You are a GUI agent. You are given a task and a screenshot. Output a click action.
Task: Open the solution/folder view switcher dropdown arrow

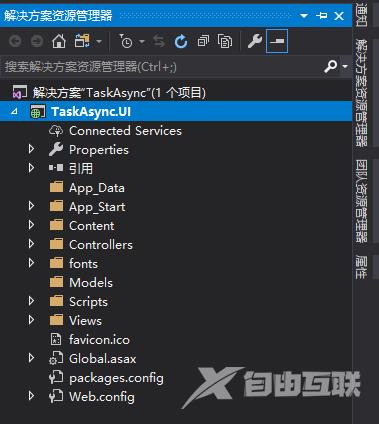99,42
